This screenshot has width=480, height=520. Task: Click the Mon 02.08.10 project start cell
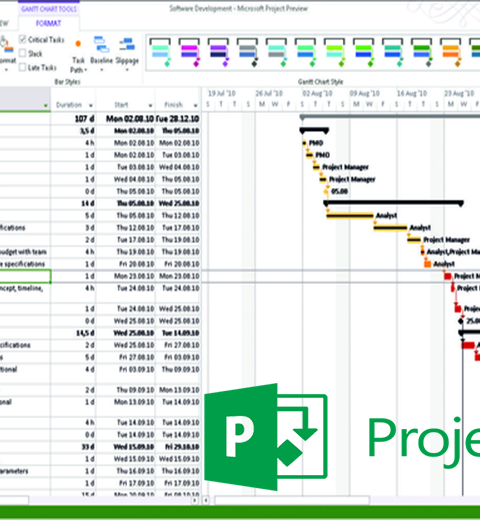(x=126, y=119)
